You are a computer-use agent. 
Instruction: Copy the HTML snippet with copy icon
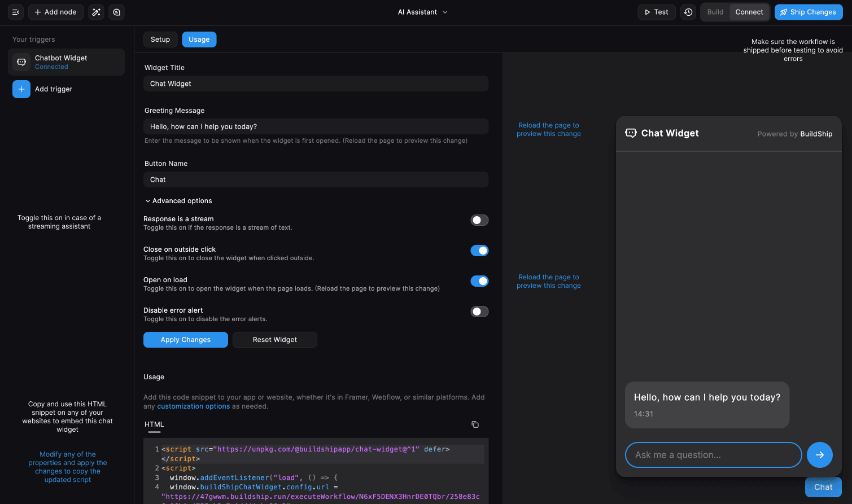(475, 424)
